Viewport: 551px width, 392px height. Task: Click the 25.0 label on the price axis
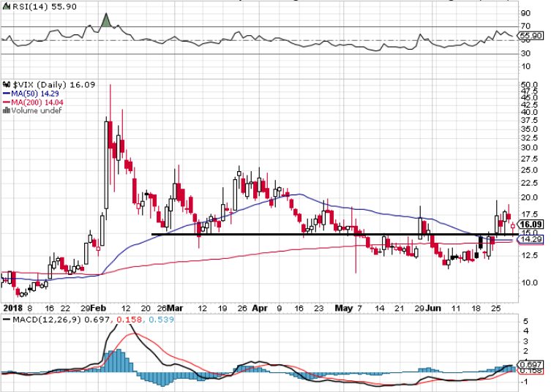pyautogui.click(x=530, y=170)
